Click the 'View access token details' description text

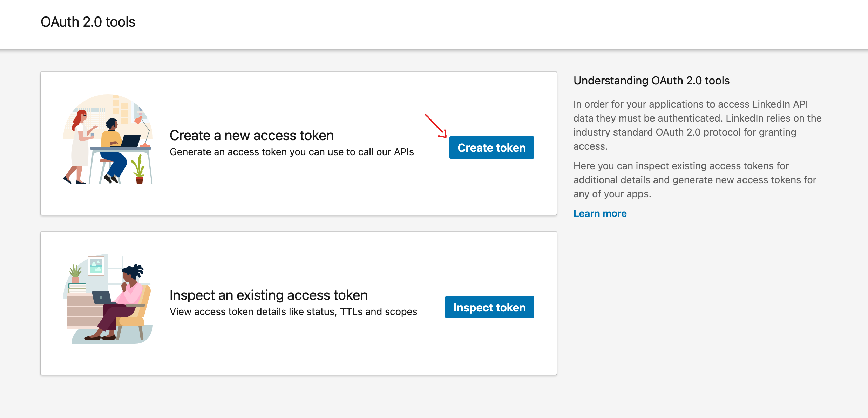coord(293,311)
